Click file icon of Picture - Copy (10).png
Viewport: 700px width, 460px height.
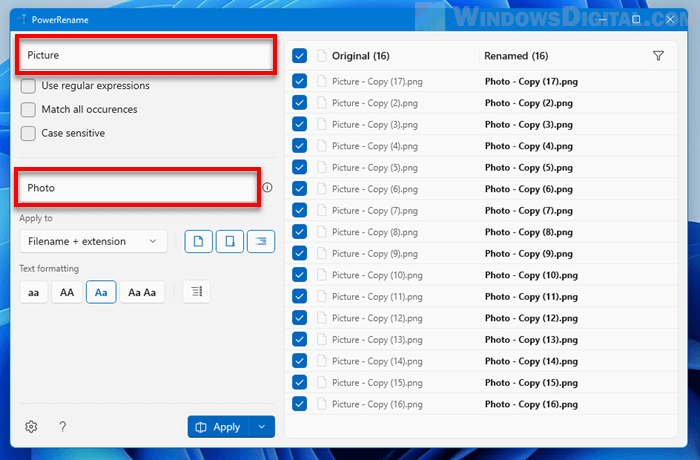321,275
